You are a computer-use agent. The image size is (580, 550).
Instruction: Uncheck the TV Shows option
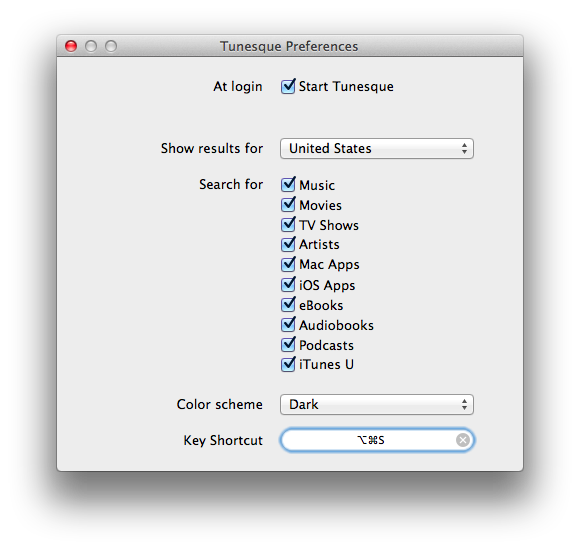[288, 225]
